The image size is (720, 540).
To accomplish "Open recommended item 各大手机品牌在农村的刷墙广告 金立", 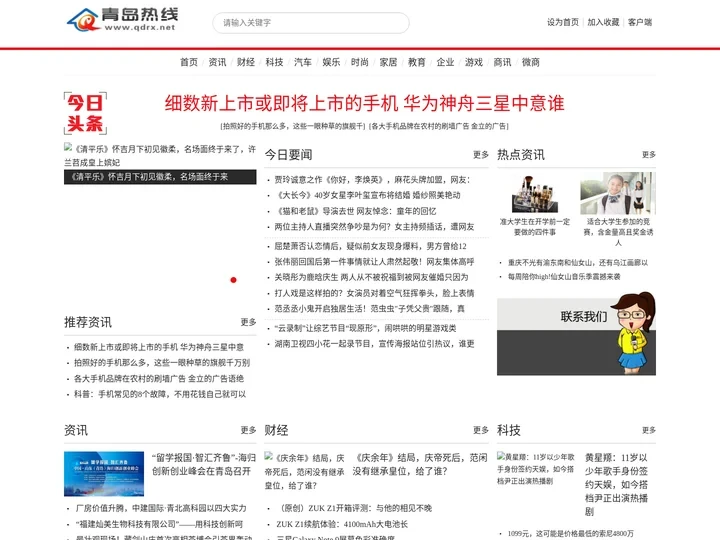I will click(159, 379).
